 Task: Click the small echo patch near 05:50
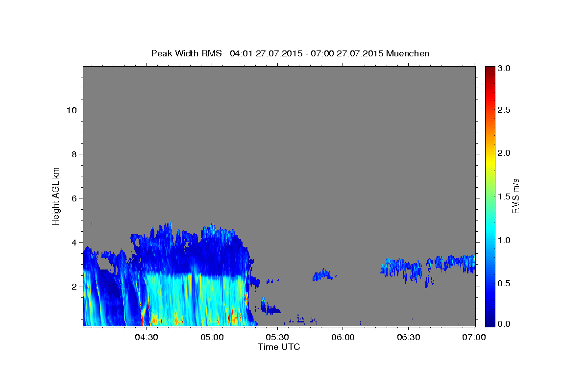(323, 274)
